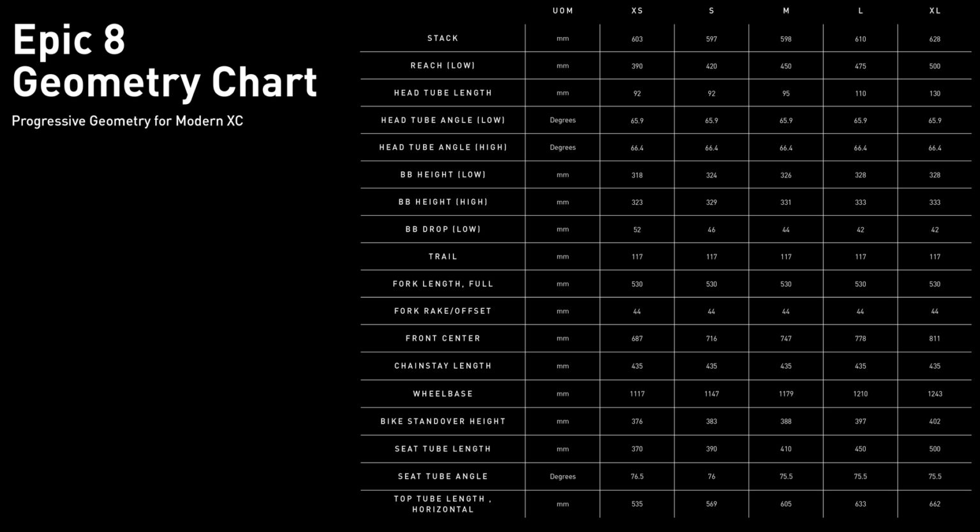Select the XS size column header

click(x=637, y=11)
